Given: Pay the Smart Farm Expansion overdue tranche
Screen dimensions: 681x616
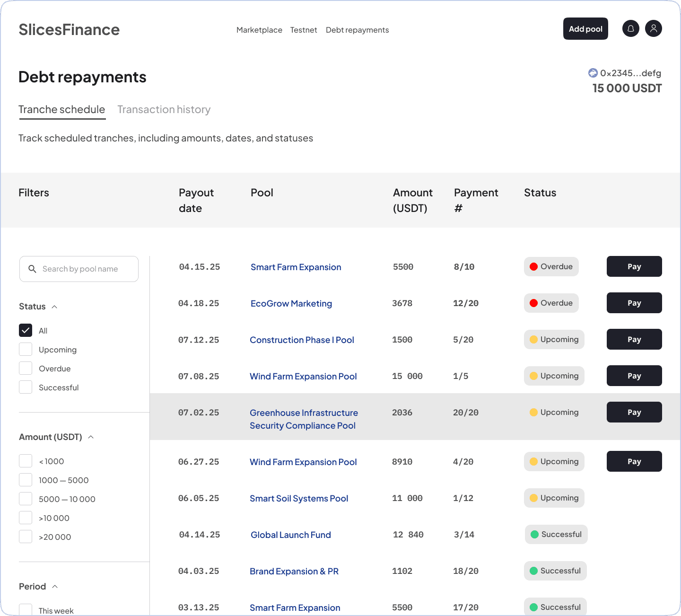Looking at the screenshot, I should (x=634, y=266).
